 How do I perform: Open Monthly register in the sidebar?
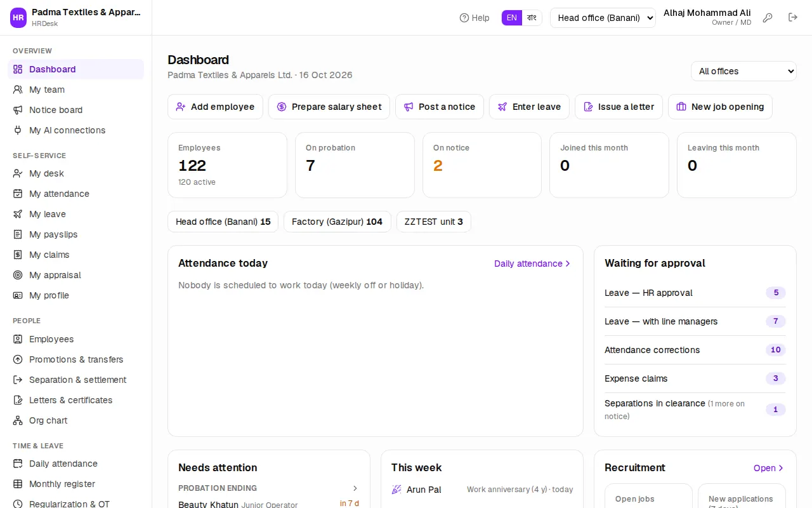coord(76,484)
